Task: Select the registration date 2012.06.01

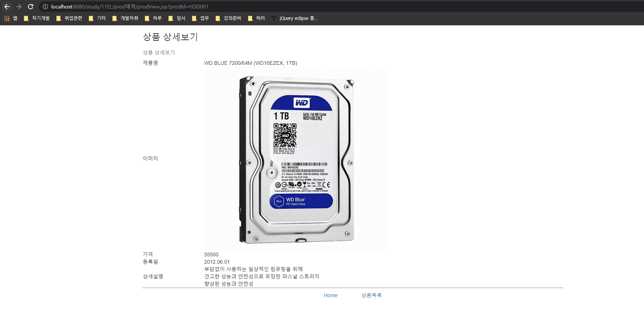Action: (217, 262)
